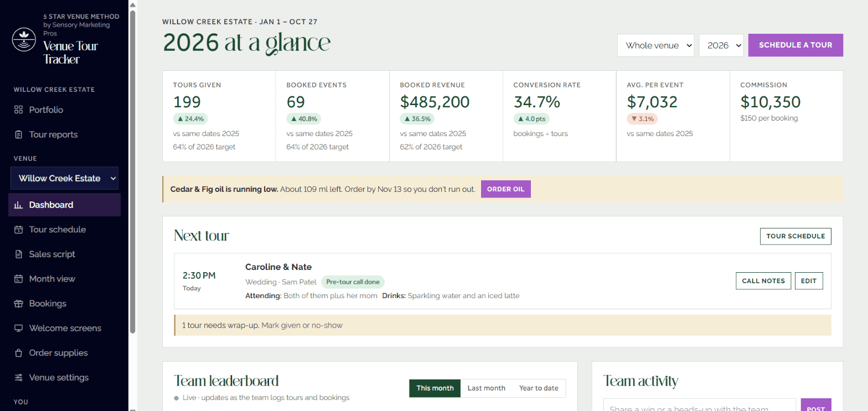Click the Sales script document icon
The height and width of the screenshot is (411, 868).
18,254
